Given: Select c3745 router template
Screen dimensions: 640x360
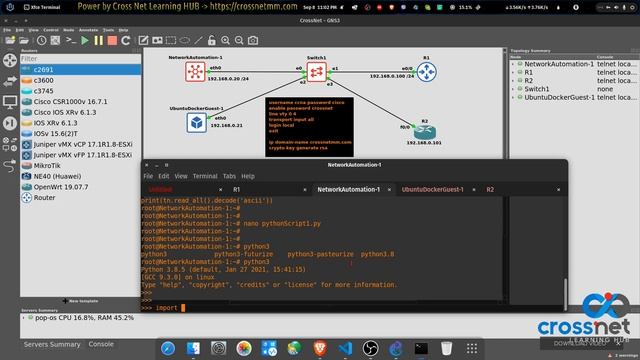Looking at the screenshot, I should coord(80,91).
